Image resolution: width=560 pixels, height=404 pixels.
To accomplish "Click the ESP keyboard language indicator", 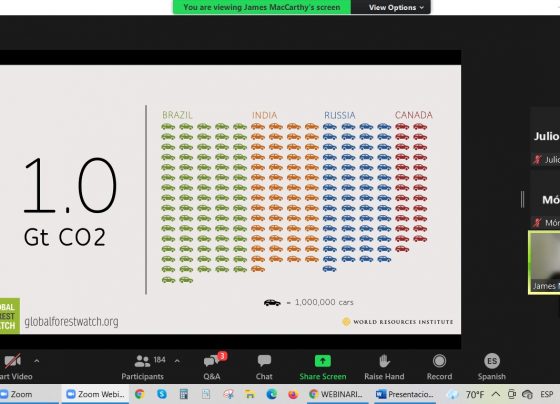I will pyautogui.click(x=546, y=394).
